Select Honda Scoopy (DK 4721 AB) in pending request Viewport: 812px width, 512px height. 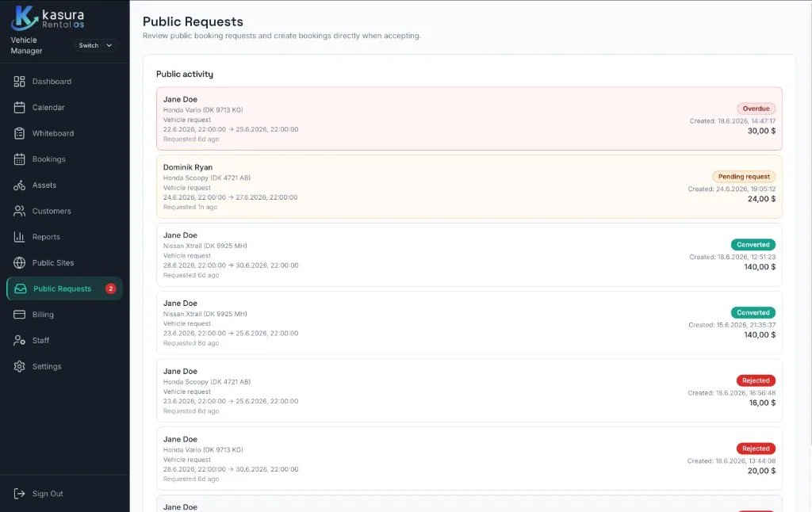207,178
